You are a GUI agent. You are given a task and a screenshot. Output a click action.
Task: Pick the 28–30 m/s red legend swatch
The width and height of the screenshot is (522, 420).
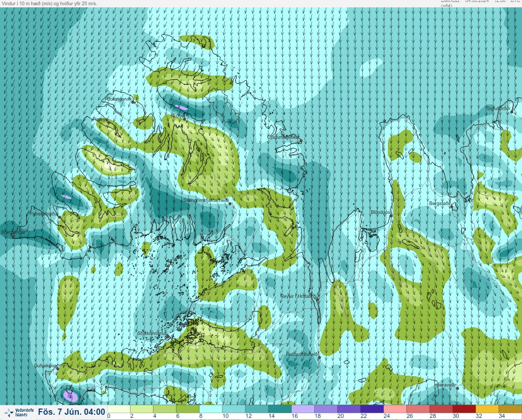click(441, 409)
